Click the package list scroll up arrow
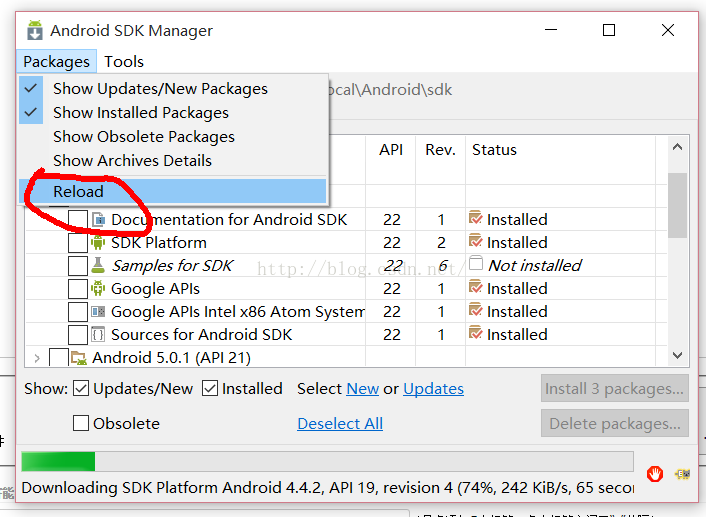Screen dimensions: 706x517 tap(677, 147)
